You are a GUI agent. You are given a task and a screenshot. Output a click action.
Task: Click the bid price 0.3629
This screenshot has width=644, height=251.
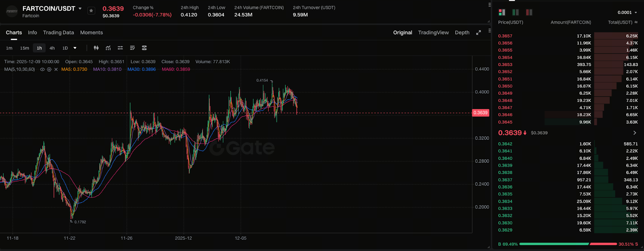pos(505,230)
